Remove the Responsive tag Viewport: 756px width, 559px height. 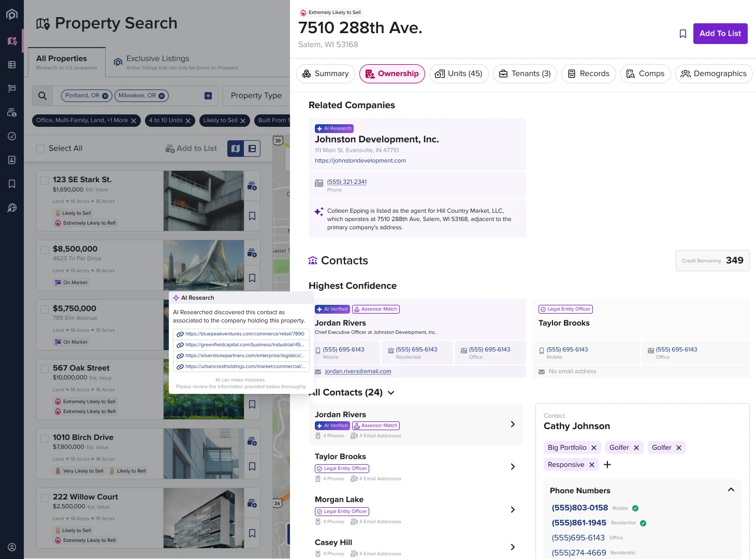click(x=592, y=465)
